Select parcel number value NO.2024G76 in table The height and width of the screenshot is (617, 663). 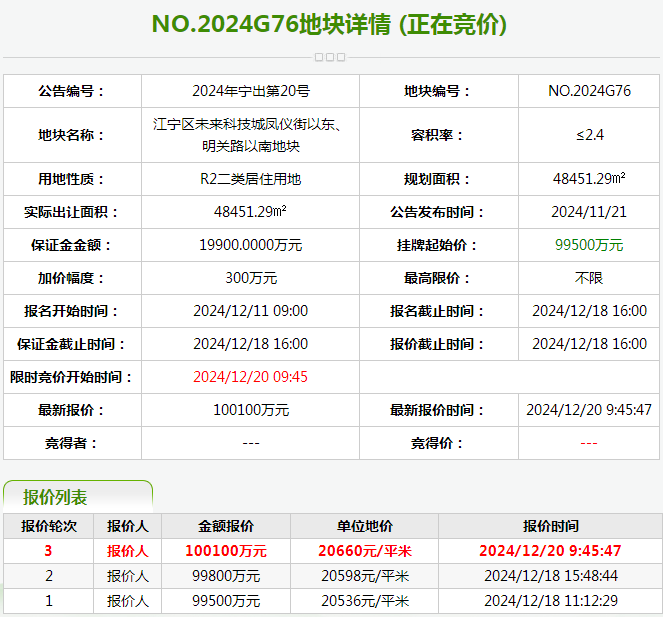tap(589, 91)
